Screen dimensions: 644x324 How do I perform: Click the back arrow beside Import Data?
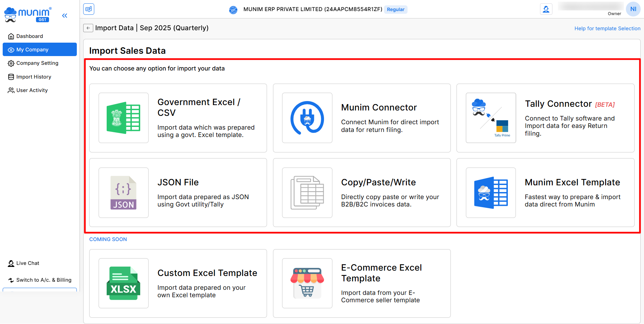88,28
